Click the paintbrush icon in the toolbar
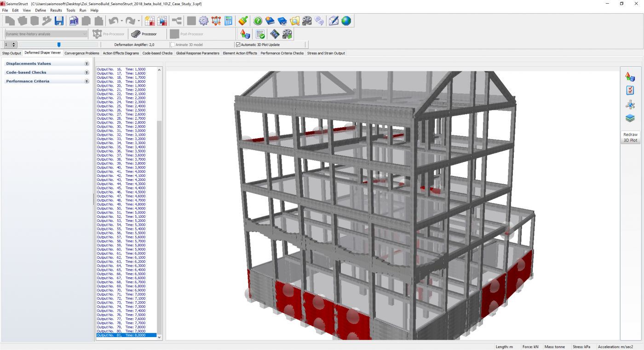Viewport: 644px width, 350px height. tap(243, 21)
